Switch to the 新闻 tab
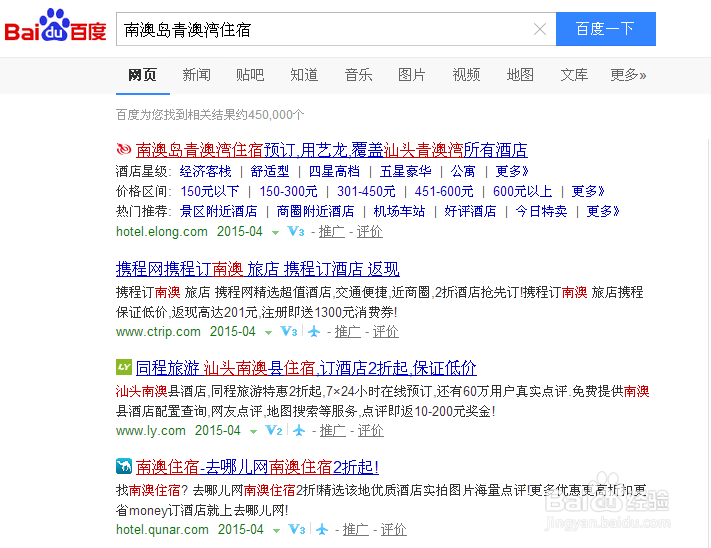 coord(196,74)
